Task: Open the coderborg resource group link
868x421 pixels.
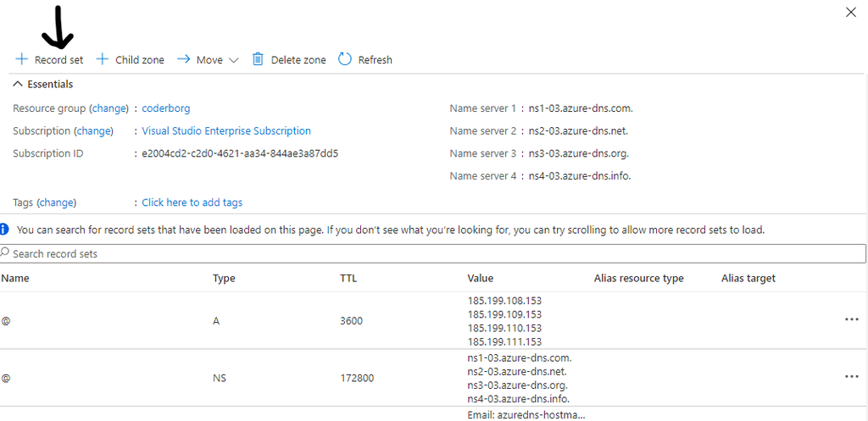Action: (166, 108)
